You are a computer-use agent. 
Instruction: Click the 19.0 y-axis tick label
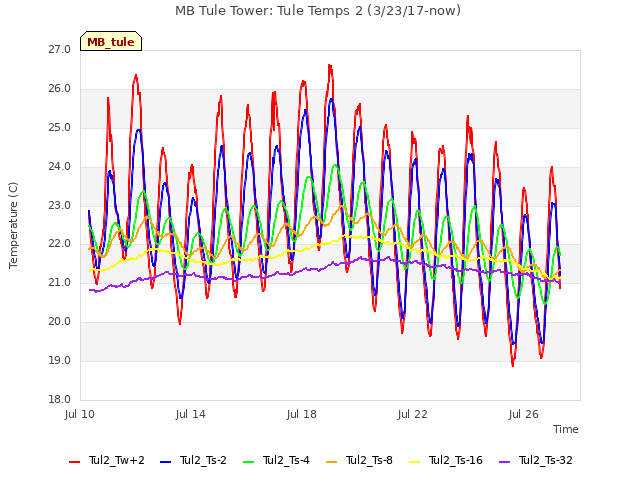(60, 360)
